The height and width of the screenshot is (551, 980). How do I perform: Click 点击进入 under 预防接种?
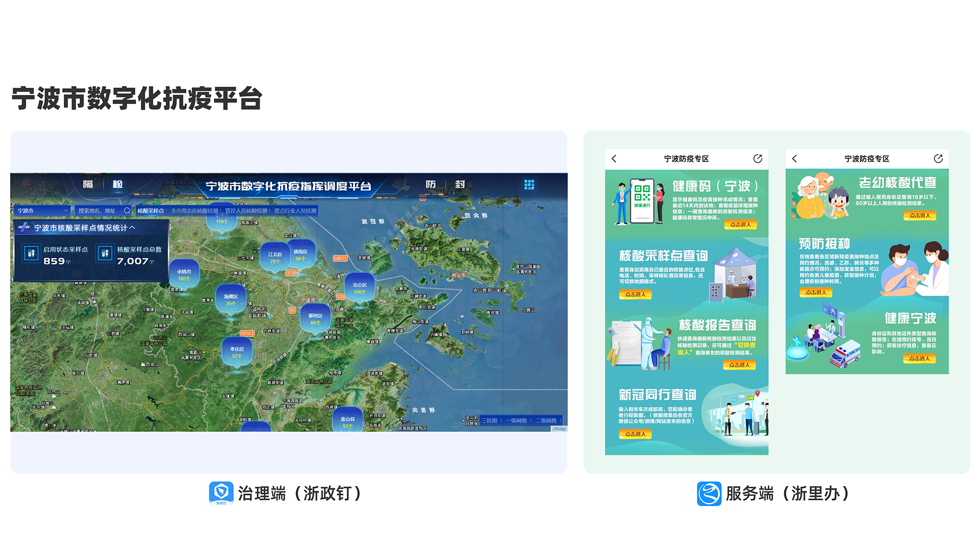pos(815,292)
